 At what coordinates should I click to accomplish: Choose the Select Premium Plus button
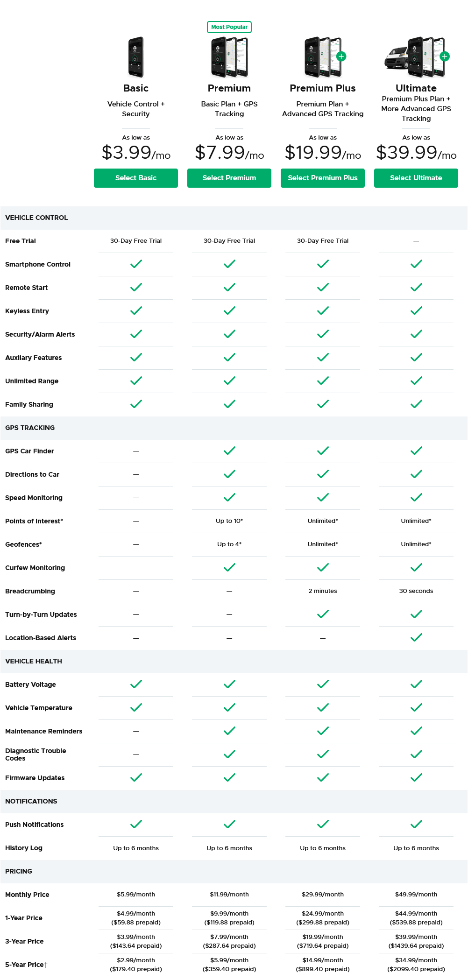323,178
